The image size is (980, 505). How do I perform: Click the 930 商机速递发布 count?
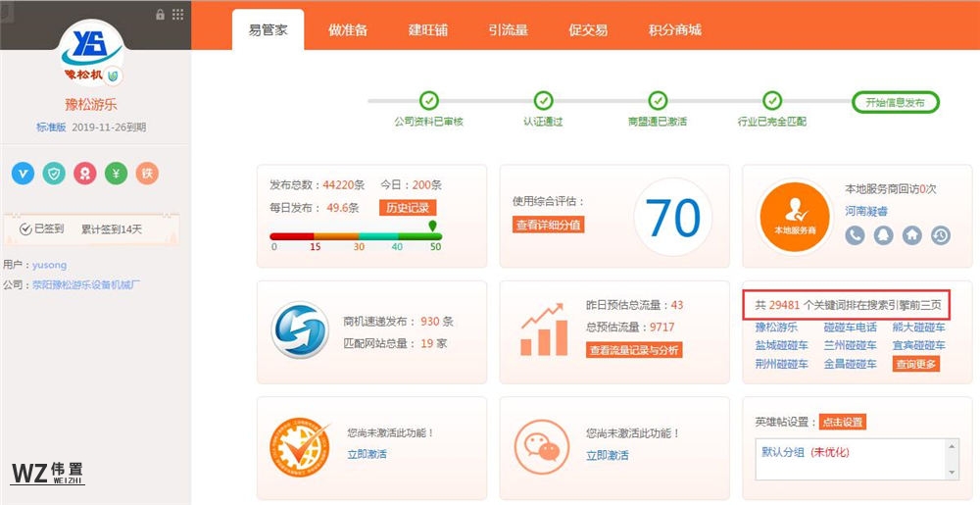coord(430,322)
